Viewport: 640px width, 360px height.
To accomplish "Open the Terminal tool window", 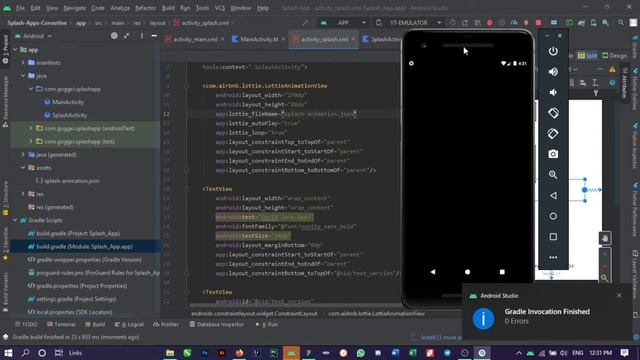I will [61, 324].
